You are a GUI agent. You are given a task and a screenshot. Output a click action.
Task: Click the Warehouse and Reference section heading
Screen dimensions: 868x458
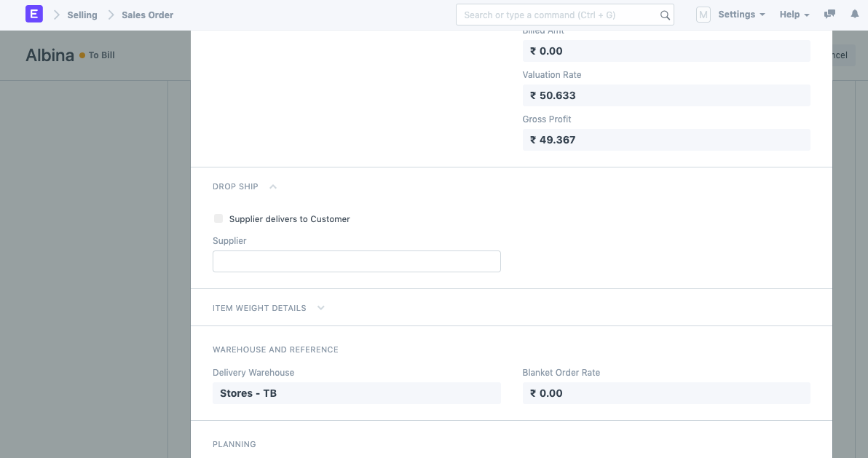click(275, 350)
